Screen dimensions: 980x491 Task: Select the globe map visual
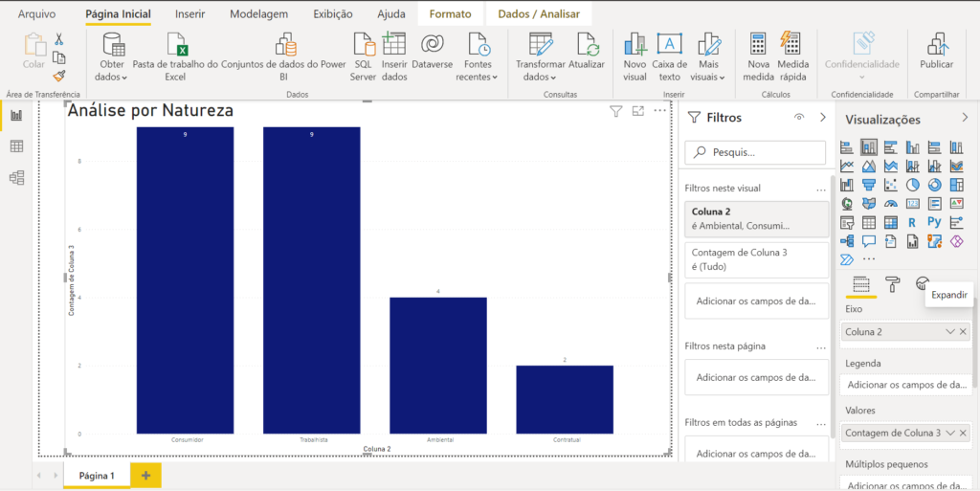(x=847, y=204)
